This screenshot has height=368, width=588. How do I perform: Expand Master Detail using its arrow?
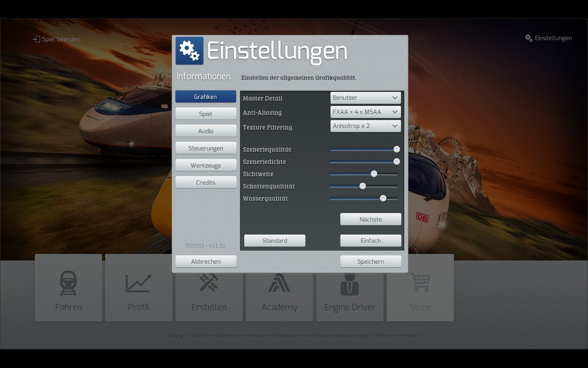click(395, 98)
